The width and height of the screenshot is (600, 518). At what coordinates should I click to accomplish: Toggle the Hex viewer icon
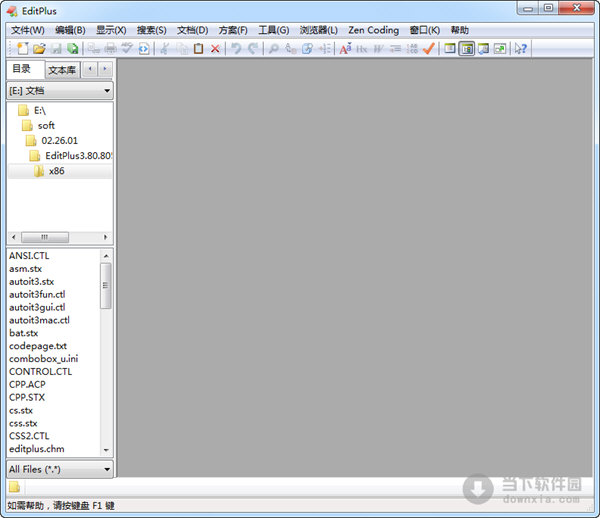[362, 49]
